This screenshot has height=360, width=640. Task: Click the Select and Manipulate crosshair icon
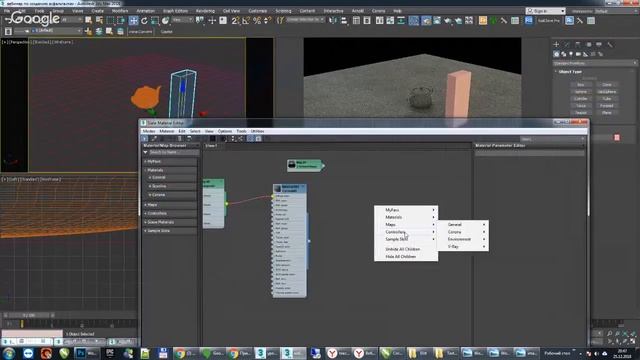click(212, 20)
